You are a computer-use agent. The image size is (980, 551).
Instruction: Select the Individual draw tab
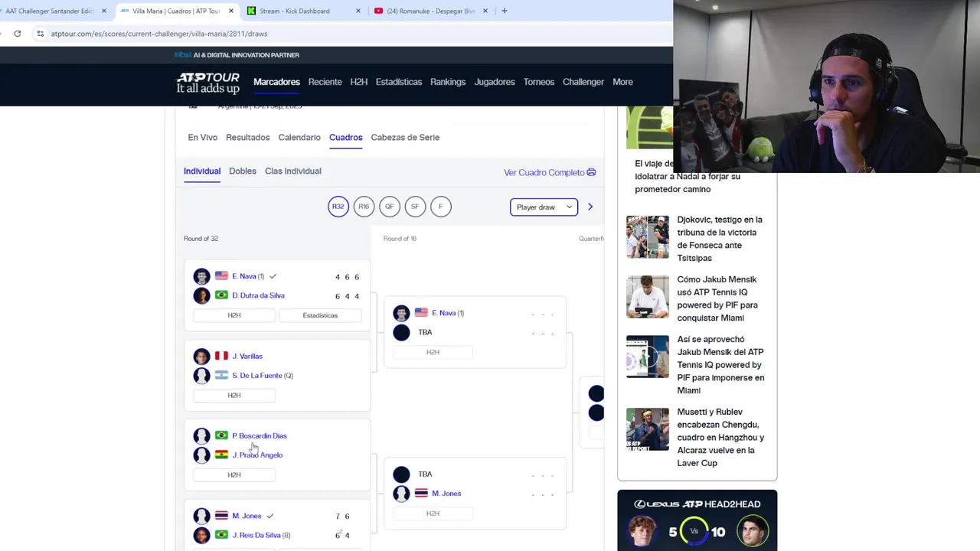tap(202, 171)
